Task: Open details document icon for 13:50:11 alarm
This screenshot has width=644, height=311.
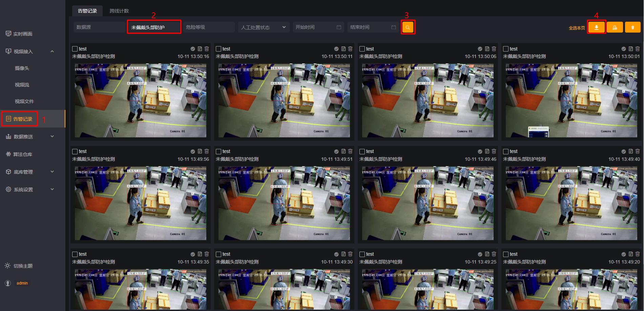Action: [343, 49]
